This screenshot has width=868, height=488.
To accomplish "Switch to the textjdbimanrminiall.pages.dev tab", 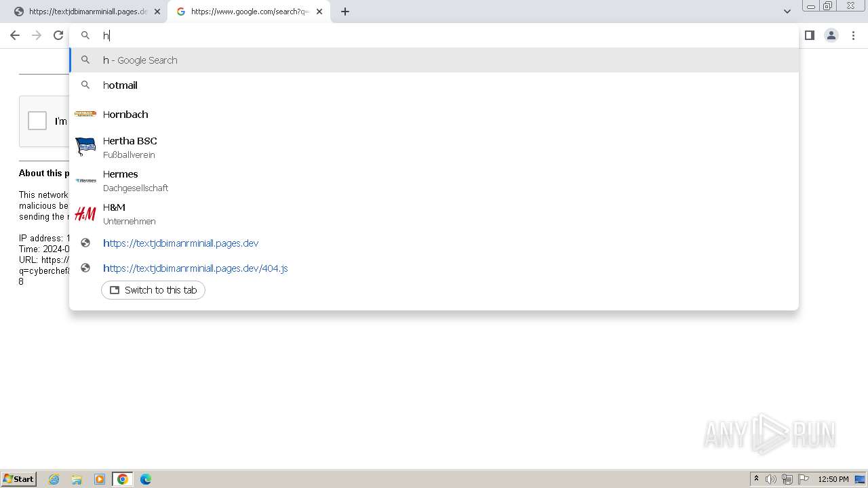I will (x=87, y=12).
